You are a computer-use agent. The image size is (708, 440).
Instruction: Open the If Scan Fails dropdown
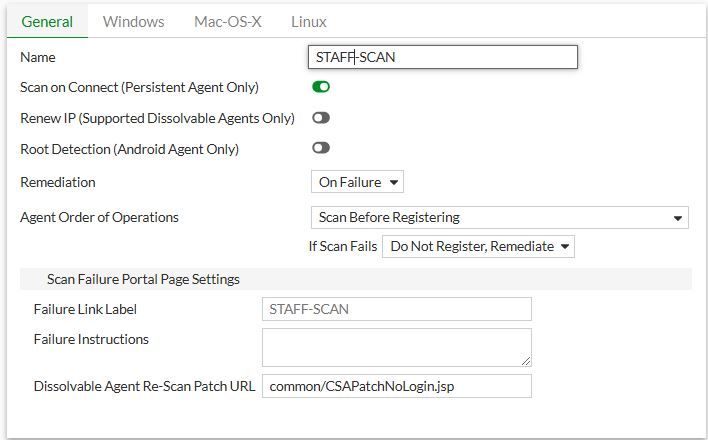pos(478,246)
